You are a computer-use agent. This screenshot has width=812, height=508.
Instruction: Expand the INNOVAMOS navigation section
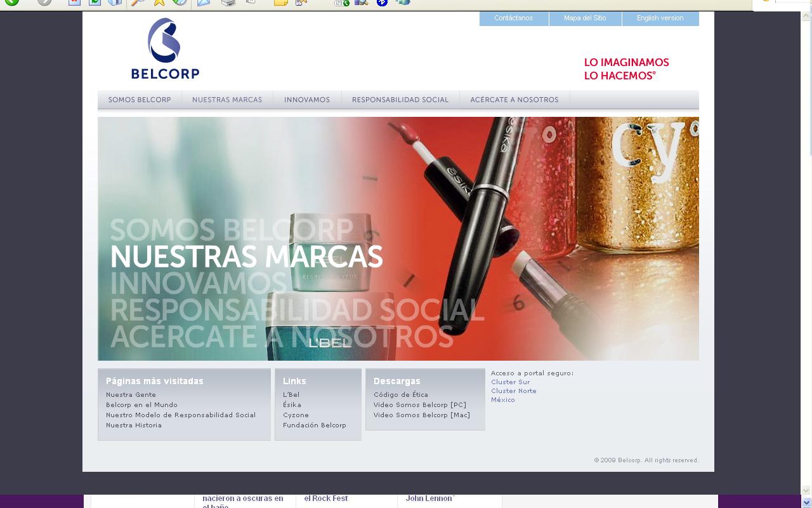(307, 100)
